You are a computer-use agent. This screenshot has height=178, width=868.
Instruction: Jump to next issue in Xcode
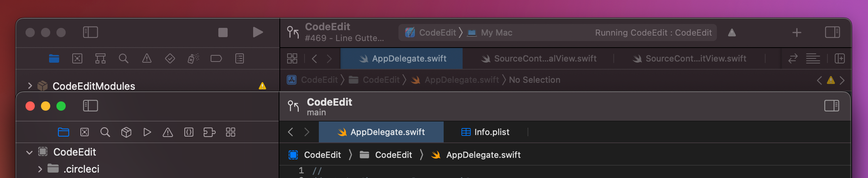coord(842,80)
